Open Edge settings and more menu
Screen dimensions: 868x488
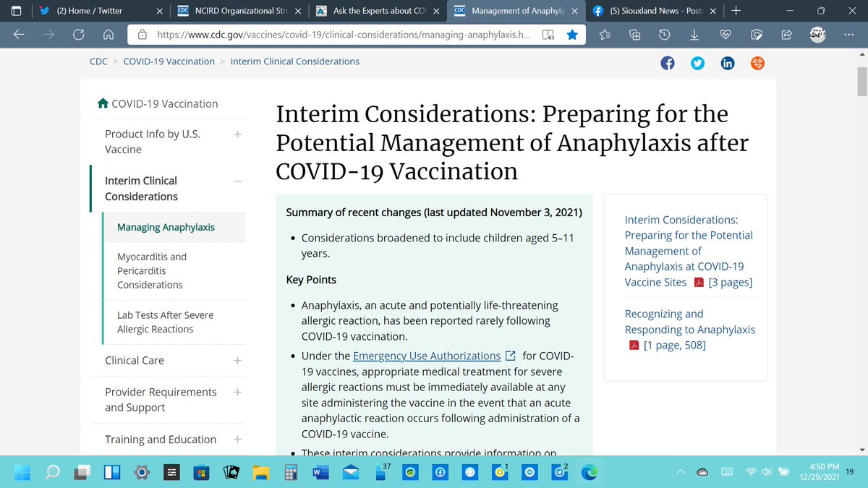coord(848,34)
